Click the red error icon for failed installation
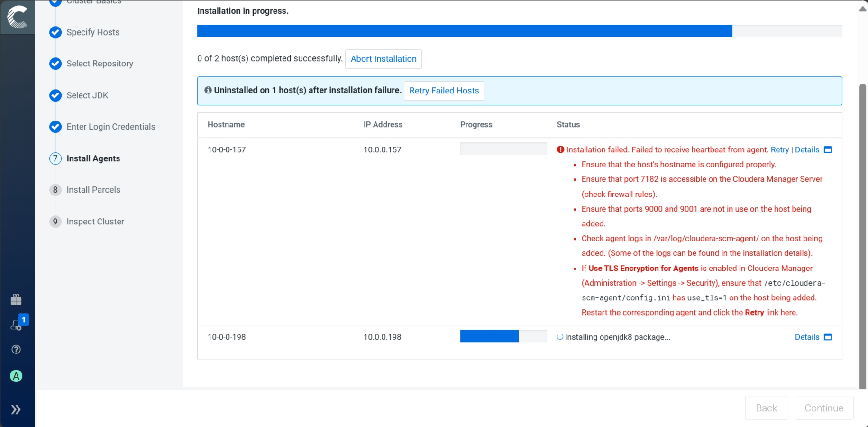 pos(561,149)
